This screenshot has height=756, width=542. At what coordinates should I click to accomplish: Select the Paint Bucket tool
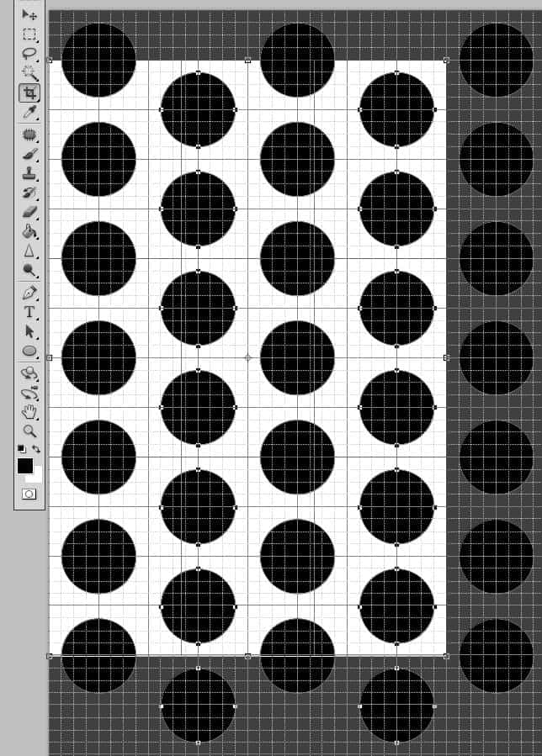click(29, 231)
